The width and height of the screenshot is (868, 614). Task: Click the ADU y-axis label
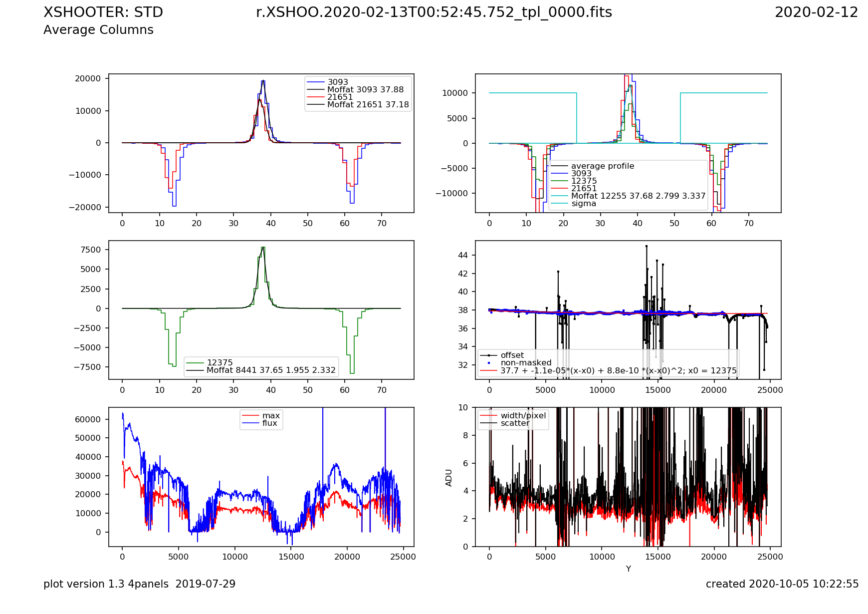pyautogui.click(x=449, y=477)
